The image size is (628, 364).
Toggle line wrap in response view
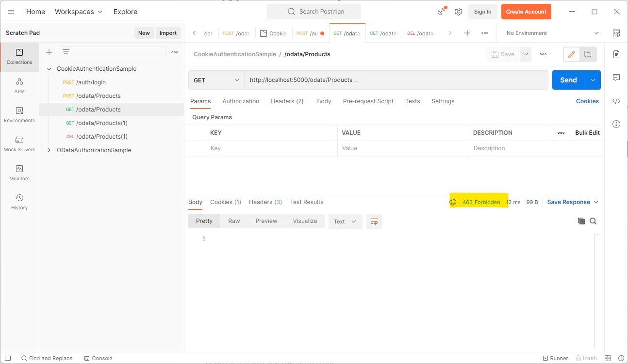[x=374, y=222]
